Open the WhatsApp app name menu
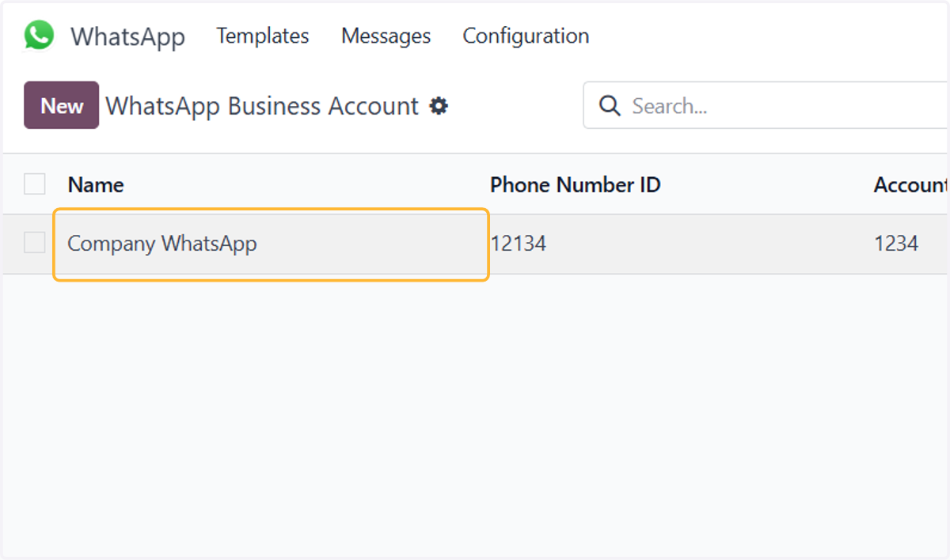950x560 pixels. 127,36
